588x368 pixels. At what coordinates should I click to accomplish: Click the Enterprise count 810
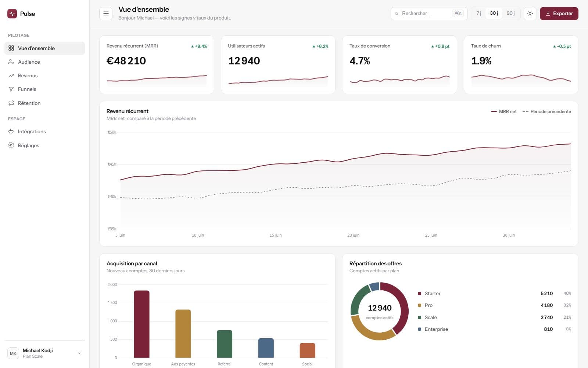coord(548,329)
